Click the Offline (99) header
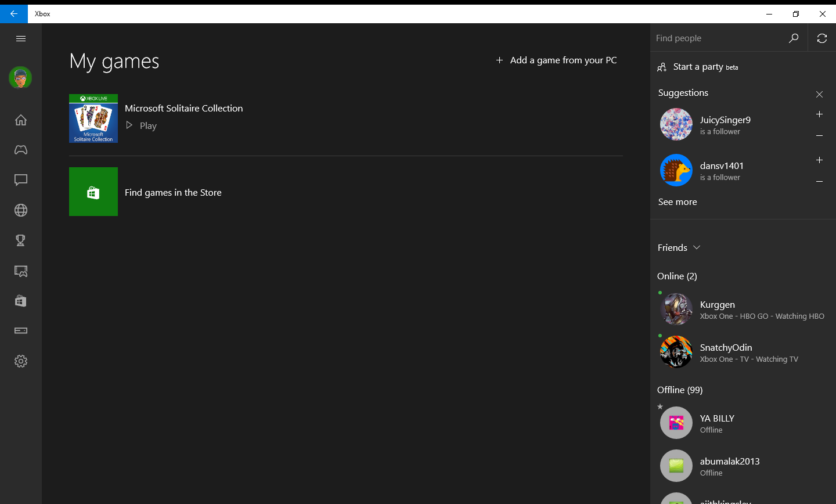Viewport: 836px width, 504px height. coord(680,390)
